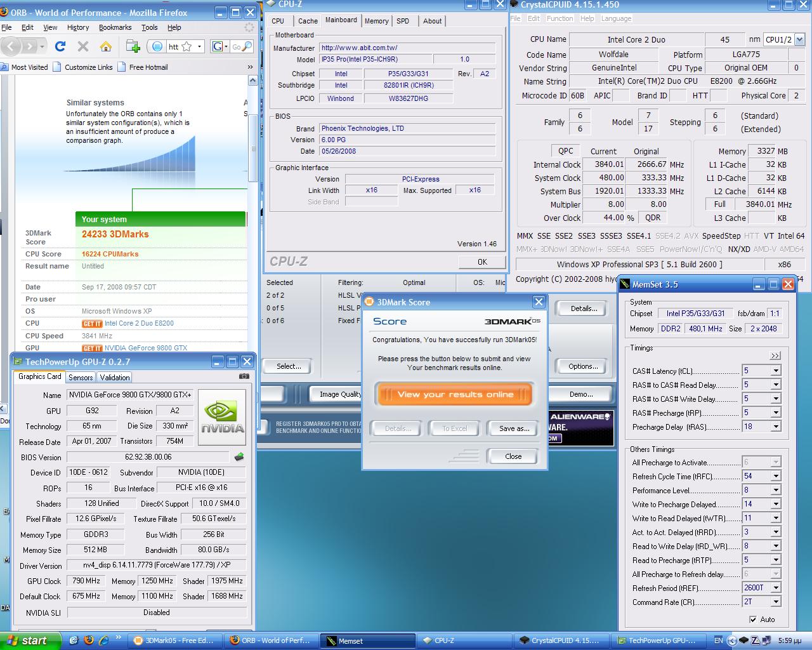The image size is (812, 650).
Task: Toggle Auto checkbox in MemSet
Action: [753, 620]
